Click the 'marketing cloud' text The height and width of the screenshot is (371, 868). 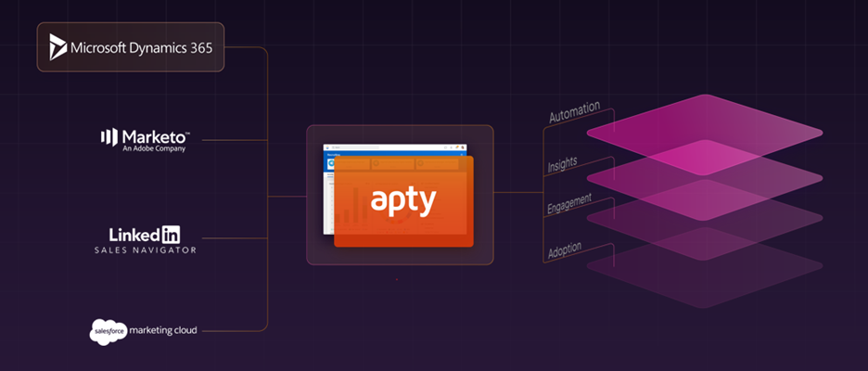tap(163, 329)
